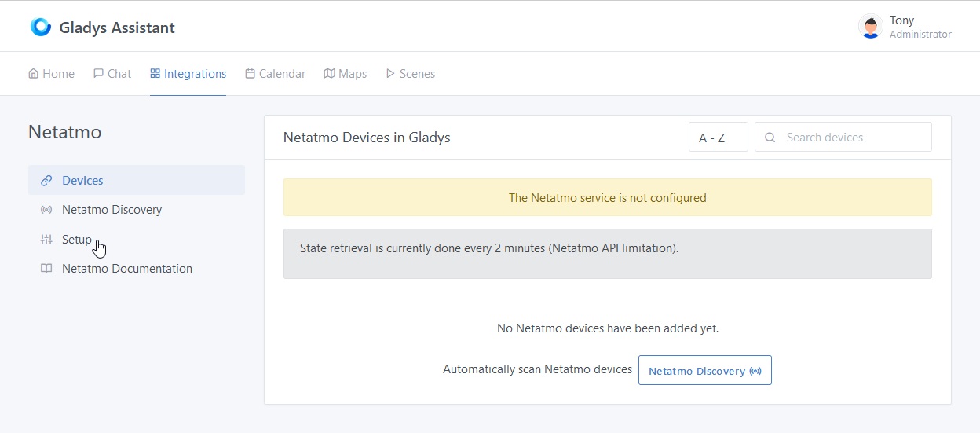This screenshot has width=980, height=433.
Task: Open the Chat tab
Action: tap(112, 74)
